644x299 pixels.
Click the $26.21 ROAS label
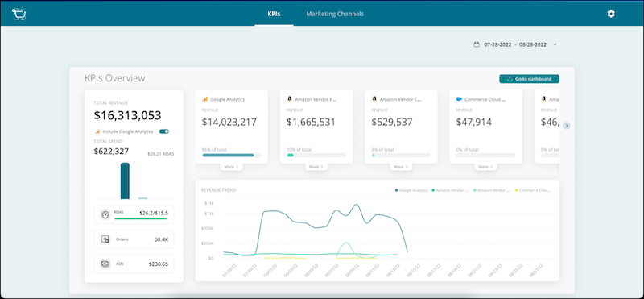tap(160, 154)
